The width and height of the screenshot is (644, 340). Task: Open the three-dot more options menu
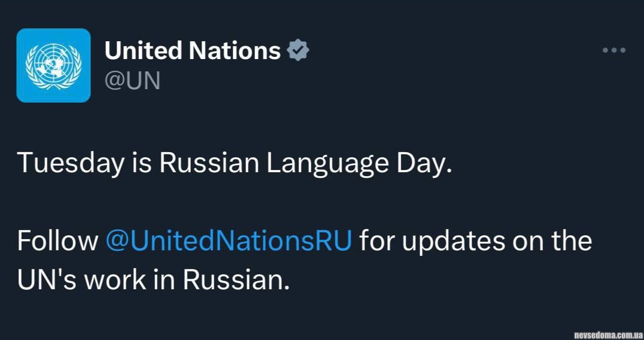point(614,50)
